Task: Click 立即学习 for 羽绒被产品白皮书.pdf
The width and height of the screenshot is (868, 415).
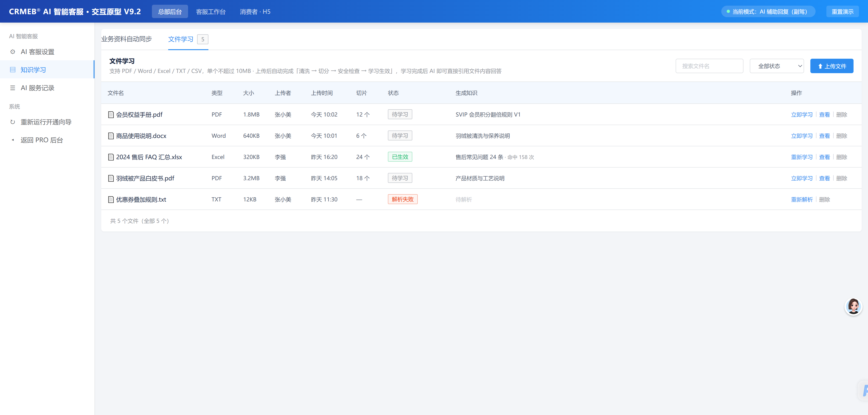Action: click(x=802, y=178)
